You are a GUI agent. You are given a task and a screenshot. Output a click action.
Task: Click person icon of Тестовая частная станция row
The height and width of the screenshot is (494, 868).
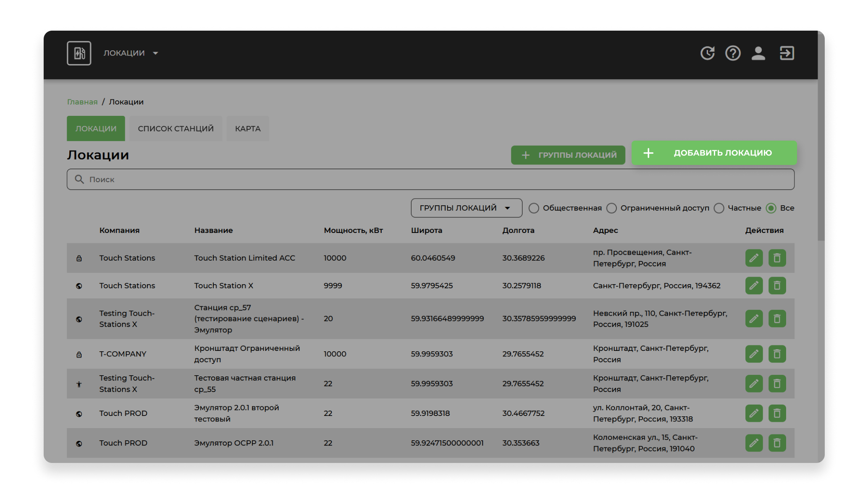point(79,384)
